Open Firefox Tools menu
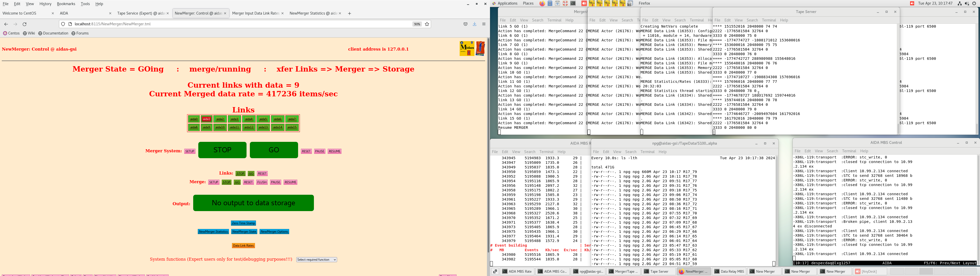This screenshot has height=276, width=980. pyautogui.click(x=85, y=4)
